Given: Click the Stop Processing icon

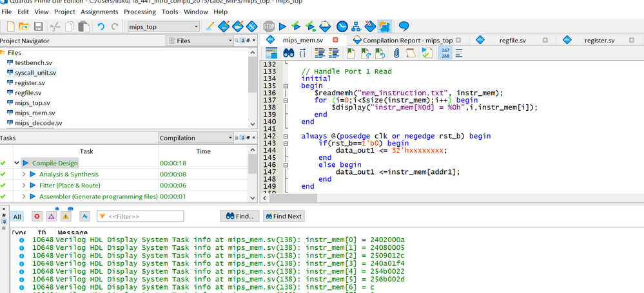Looking at the screenshot, I should click(x=269, y=26).
